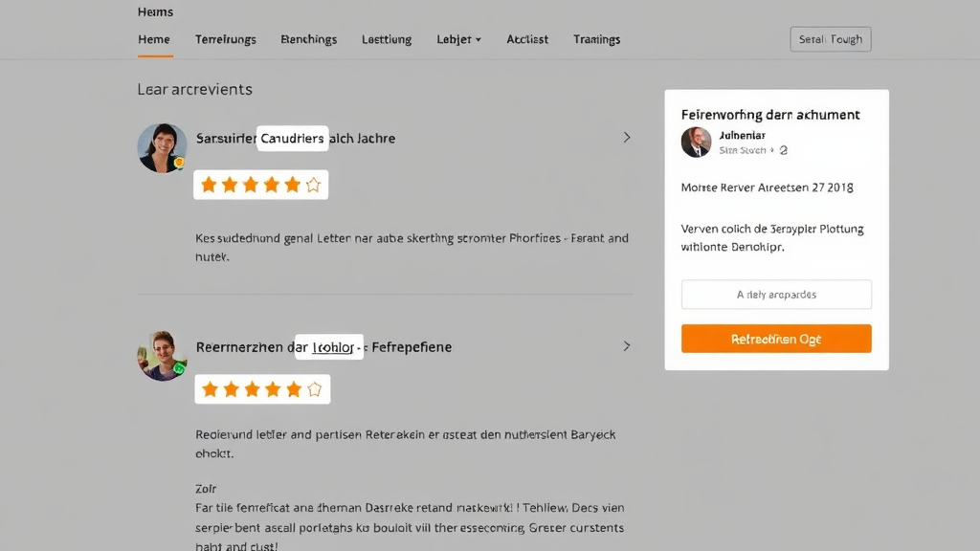Expand the first review with chevron arrow
The height and width of the screenshot is (551, 980).
click(x=627, y=138)
